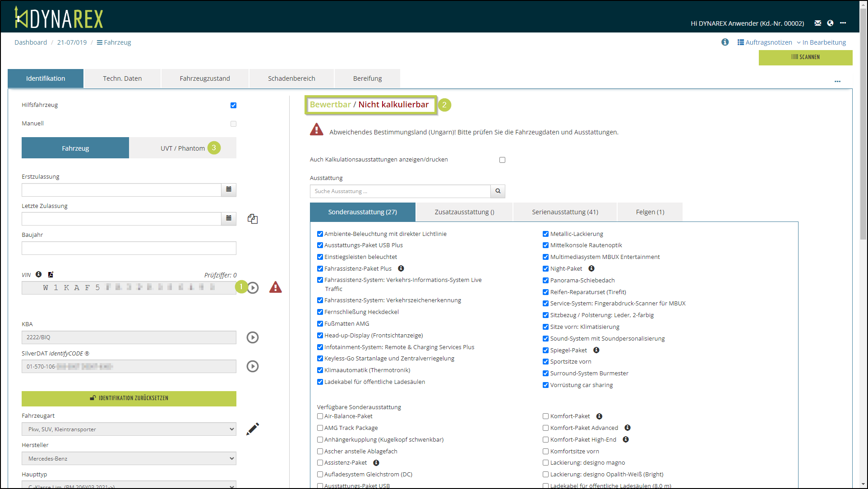Uncheck the Hilfsfahrzeug checkbox
This screenshot has height=489, width=868.
[233, 105]
